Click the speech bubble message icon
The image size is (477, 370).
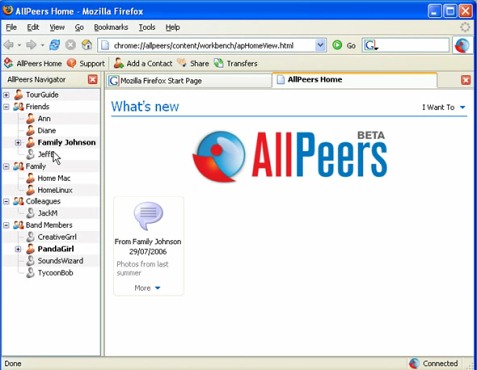148,216
